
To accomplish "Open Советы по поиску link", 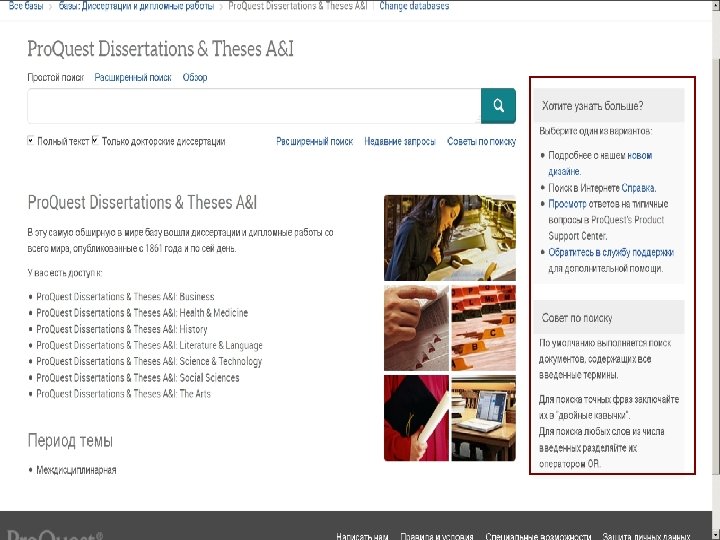I will [x=482, y=141].
